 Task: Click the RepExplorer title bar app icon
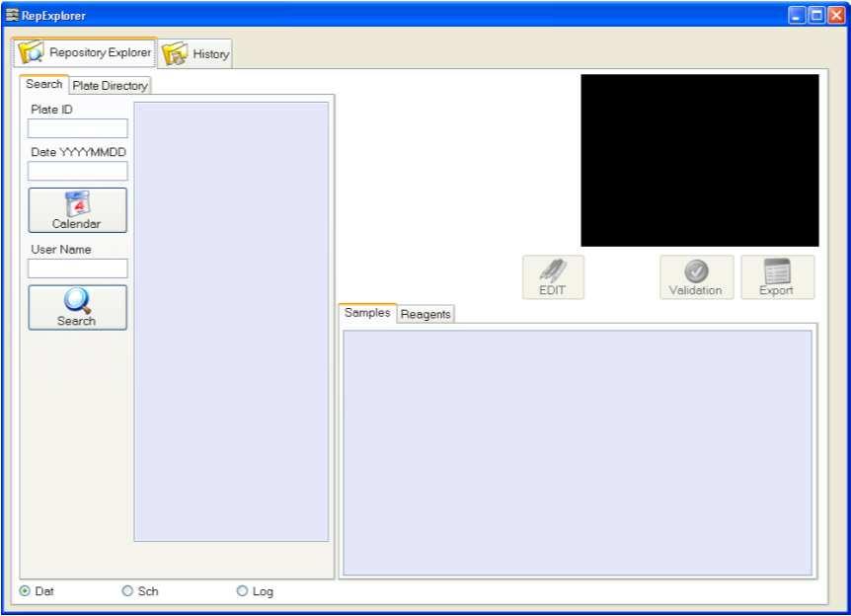12,15
